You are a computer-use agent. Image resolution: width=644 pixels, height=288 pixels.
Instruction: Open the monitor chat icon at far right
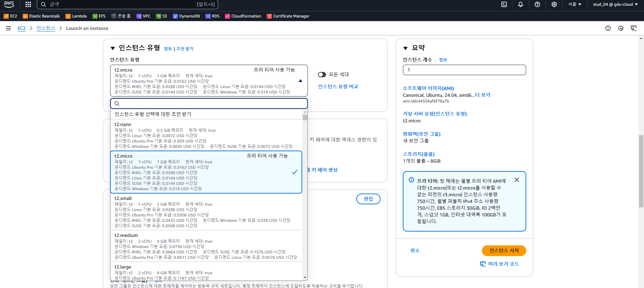[634, 28]
